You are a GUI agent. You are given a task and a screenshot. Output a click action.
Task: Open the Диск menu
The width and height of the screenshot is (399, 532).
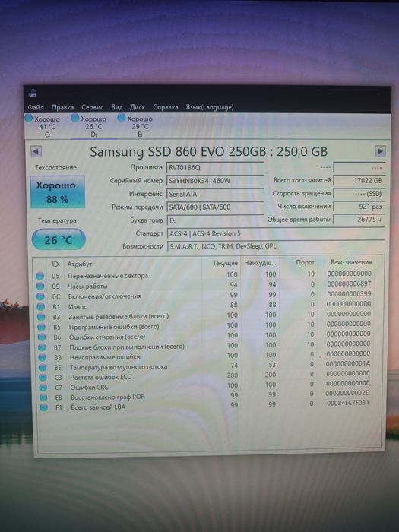pos(138,107)
